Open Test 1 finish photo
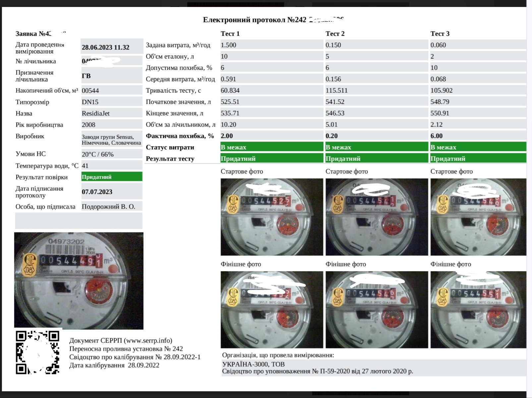The image size is (532, 398). point(271,309)
